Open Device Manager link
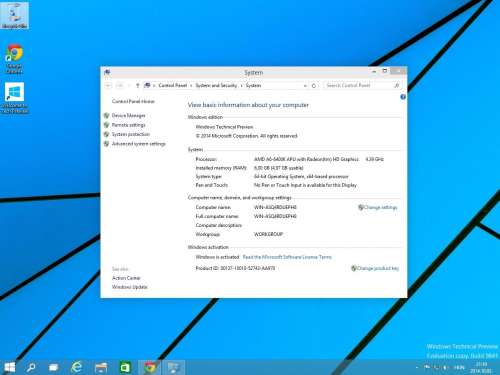The width and height of the screenshot is (500, 375). point(128,115)
